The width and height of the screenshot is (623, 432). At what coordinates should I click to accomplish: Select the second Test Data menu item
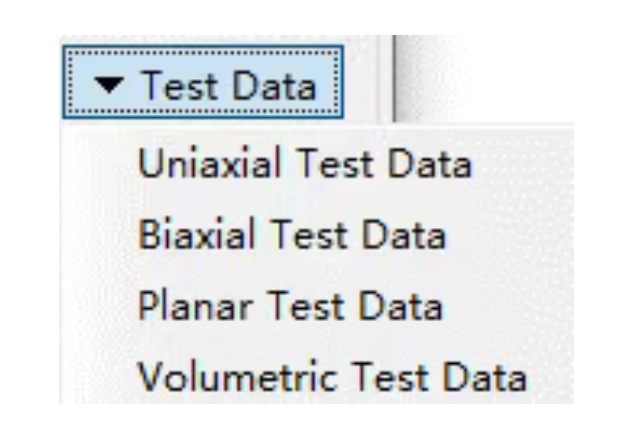coord(291,235)
